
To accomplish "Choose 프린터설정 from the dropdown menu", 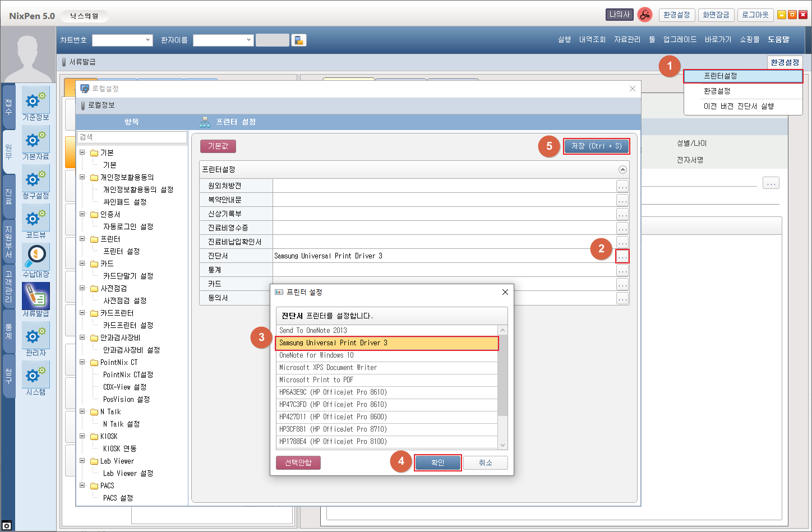I will click(742, 76).
